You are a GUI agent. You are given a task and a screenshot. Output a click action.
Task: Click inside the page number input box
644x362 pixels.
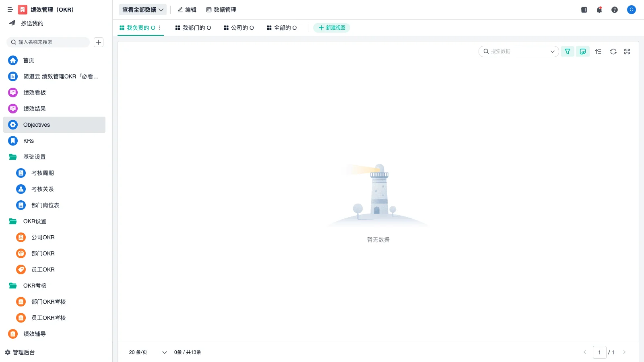600,352
